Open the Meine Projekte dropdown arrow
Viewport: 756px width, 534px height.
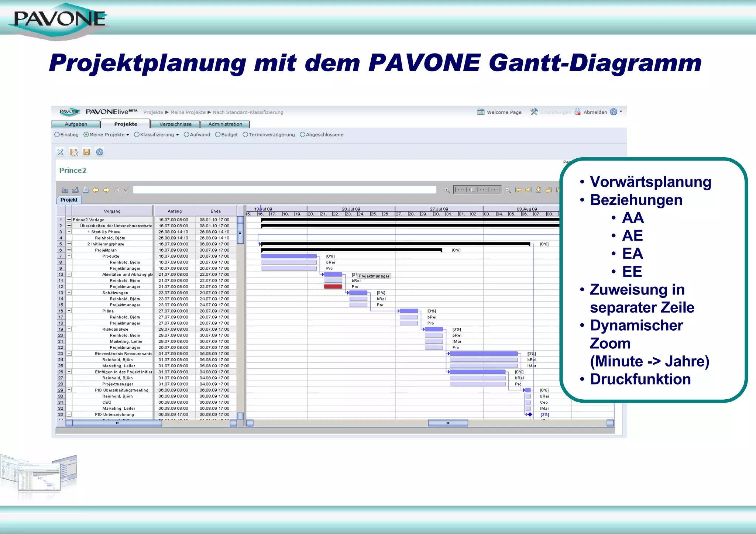128,135
